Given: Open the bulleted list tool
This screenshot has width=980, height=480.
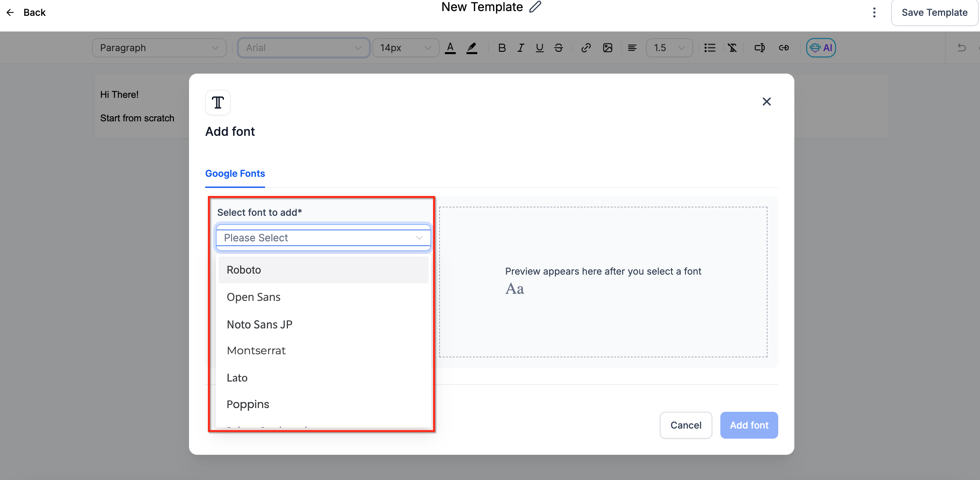Looking at the screenshot, I should tap(710, 48).
